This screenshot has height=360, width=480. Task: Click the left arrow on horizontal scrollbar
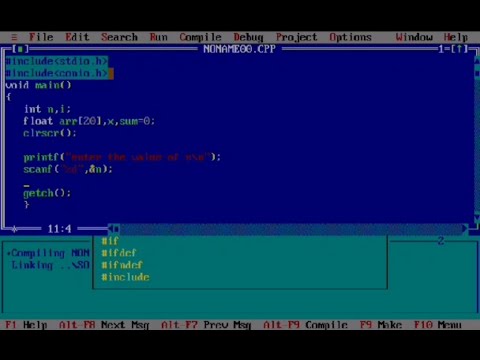click(x=111, y=229)
